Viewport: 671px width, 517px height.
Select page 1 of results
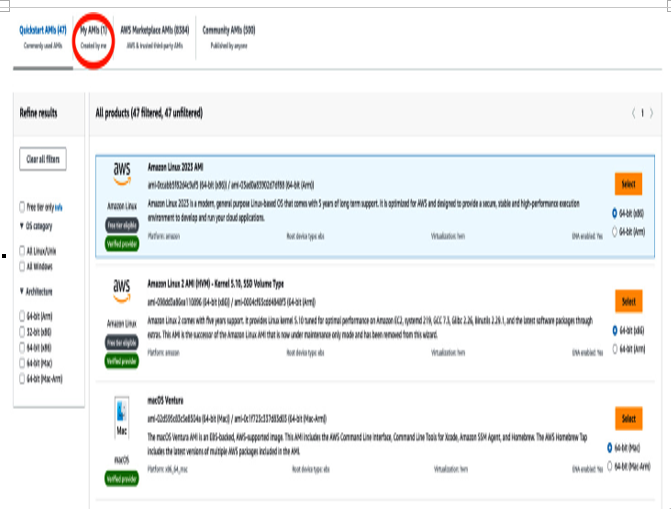[642, 113]
